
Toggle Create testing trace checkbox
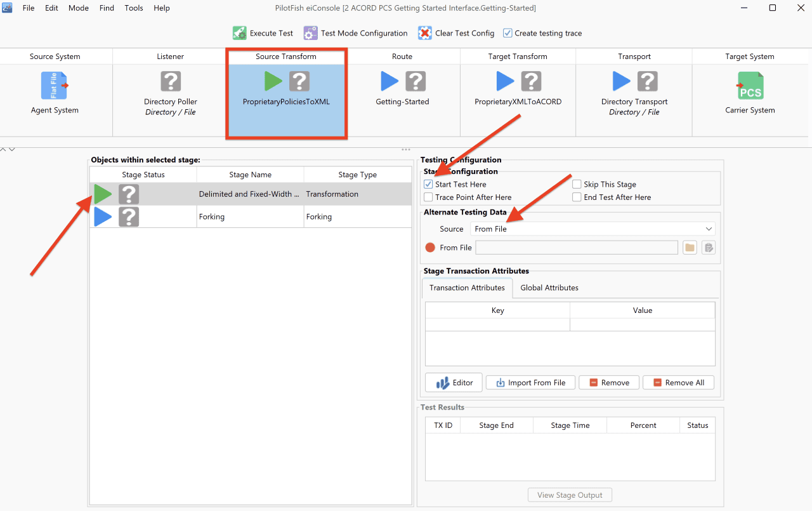point(507,33)
